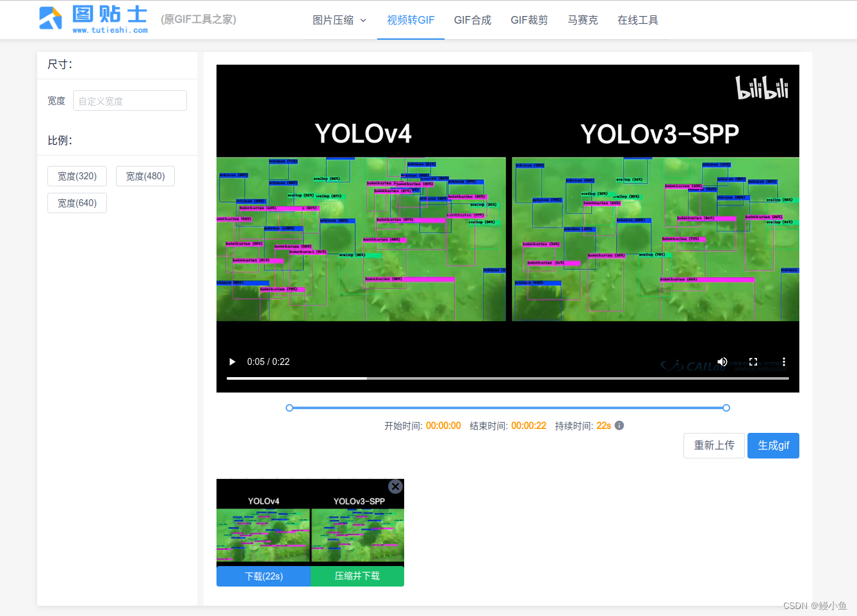Viewport: 857px width, 616px height.
Task: Click the trim range end handle
Action: [x=726, y=408]
